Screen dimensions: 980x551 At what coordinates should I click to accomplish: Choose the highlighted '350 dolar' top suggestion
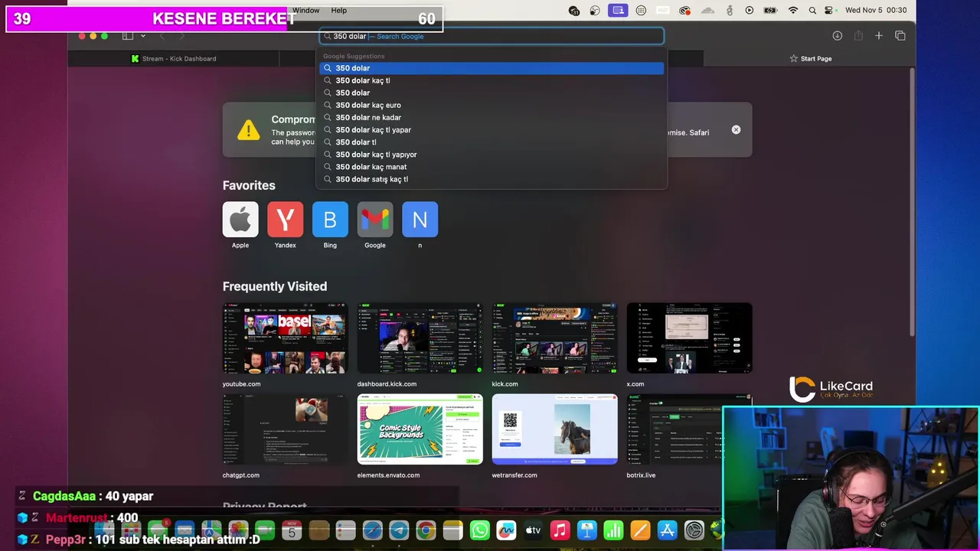tap(492, 68)
